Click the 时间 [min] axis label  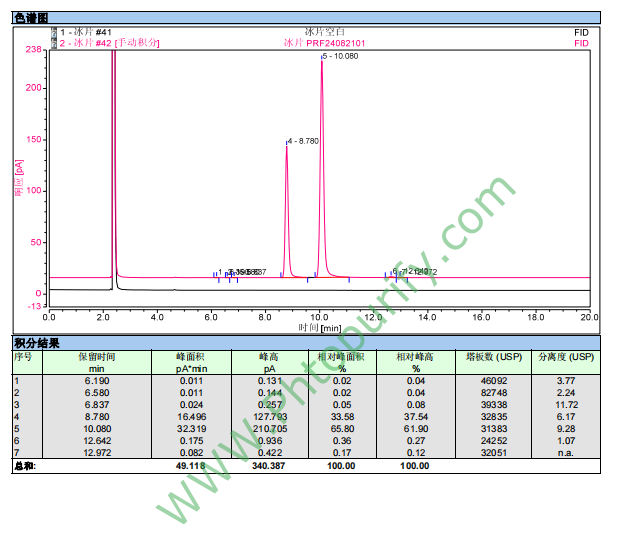point(319,328)
